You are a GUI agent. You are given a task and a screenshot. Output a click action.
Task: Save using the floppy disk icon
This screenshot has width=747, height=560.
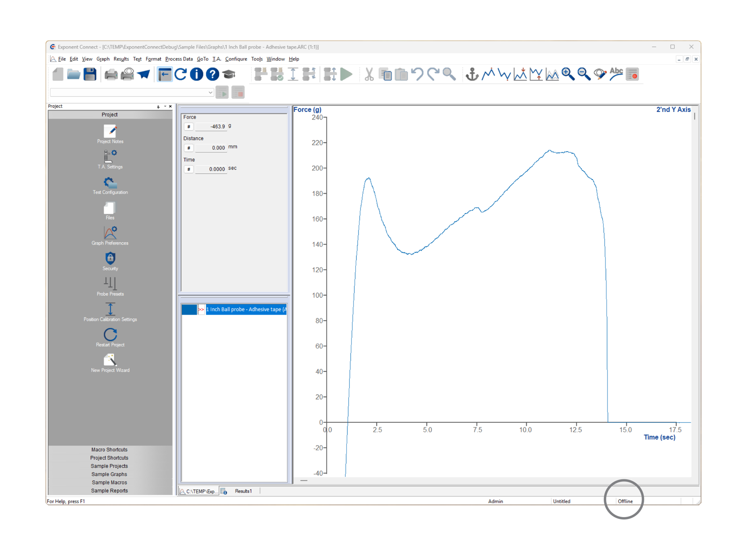pyautogui.click(x=90, y=74)
